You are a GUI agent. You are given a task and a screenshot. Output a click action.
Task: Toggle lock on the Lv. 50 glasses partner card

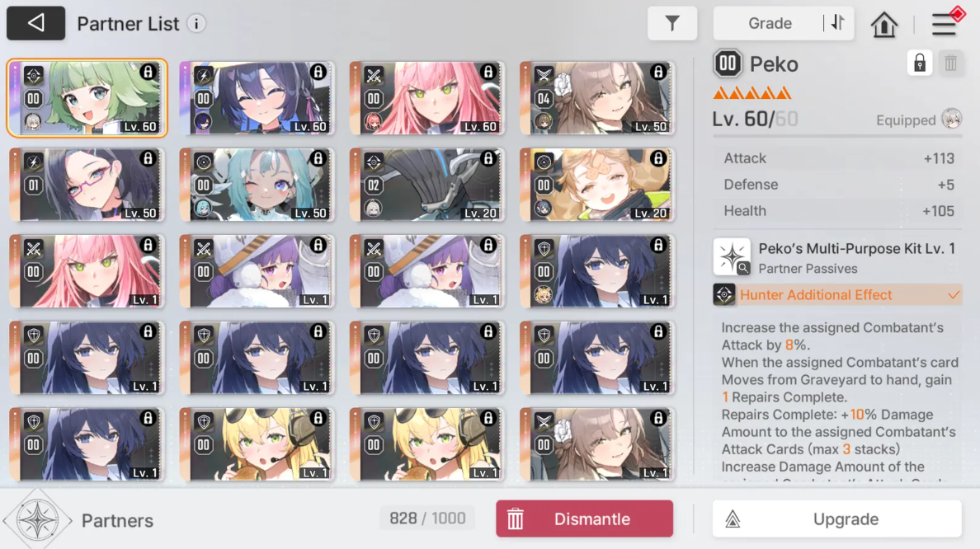(148, 158)
